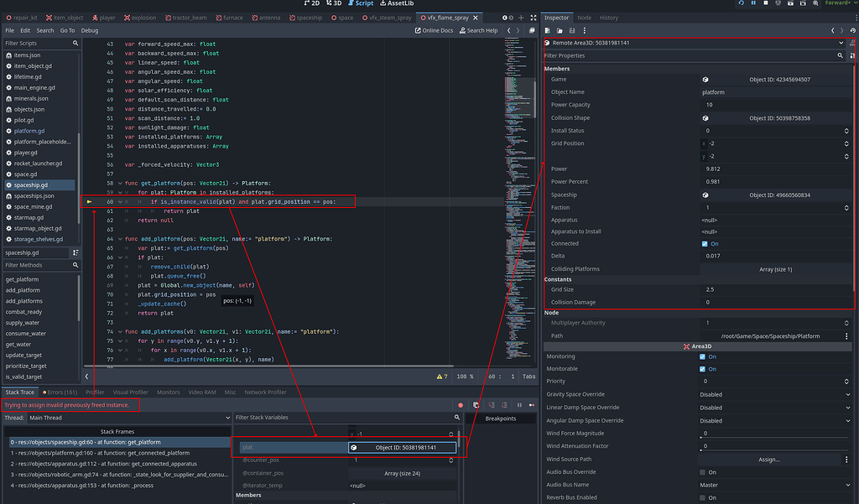Open the load resource folder icon
859x504 pixels.
(560, 30)
